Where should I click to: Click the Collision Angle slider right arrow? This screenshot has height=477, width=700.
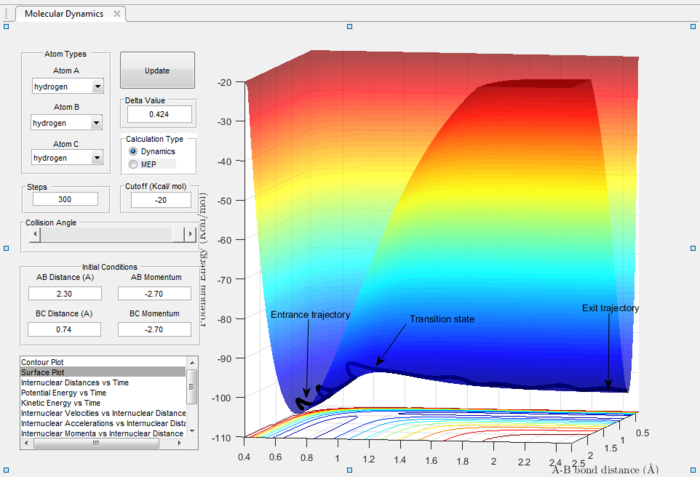click(x=190, y=234)
